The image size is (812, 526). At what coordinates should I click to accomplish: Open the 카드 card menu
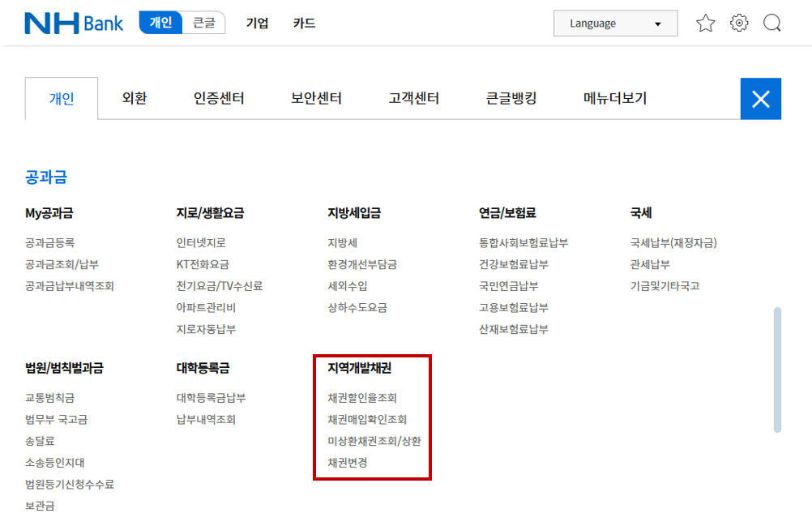(x=303, y=24)
